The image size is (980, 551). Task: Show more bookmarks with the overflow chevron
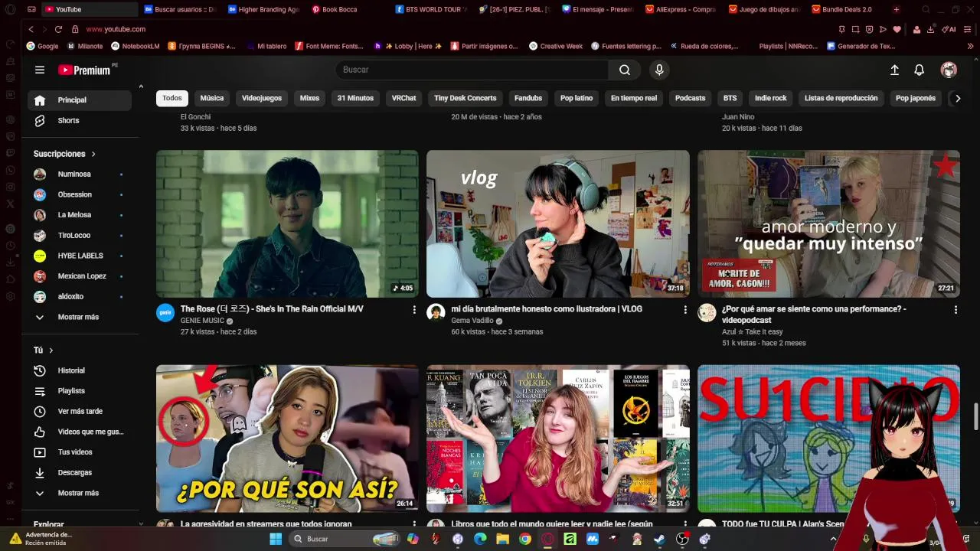point(970,46)
